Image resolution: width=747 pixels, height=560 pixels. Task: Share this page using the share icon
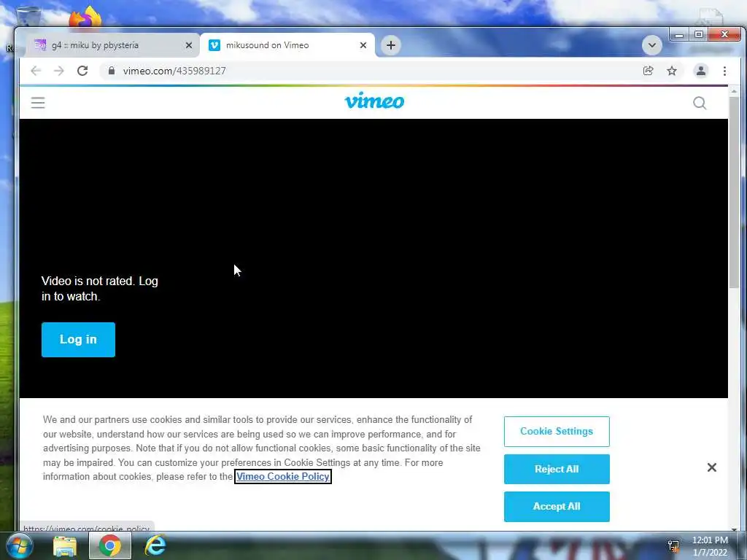click(648, 71)
